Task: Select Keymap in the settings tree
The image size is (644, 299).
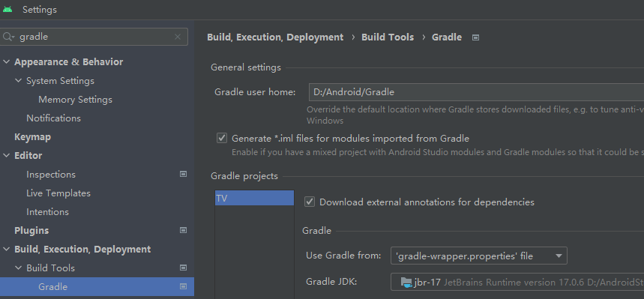Action: [x=32, y=137]
